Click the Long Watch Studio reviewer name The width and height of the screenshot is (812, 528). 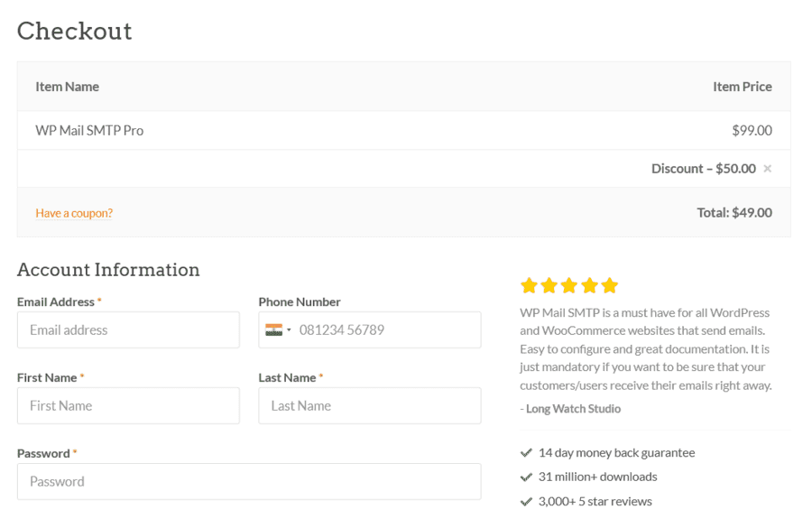tap(573, 409)
